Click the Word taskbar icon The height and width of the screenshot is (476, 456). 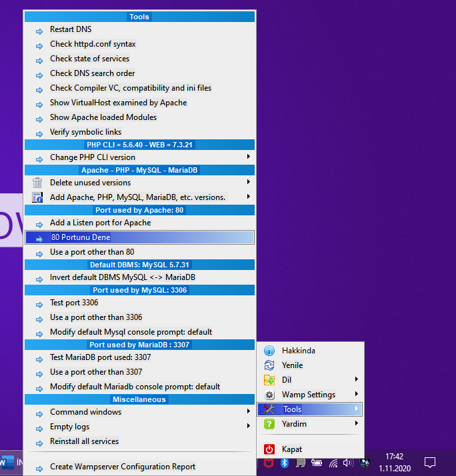coord(7,463)
